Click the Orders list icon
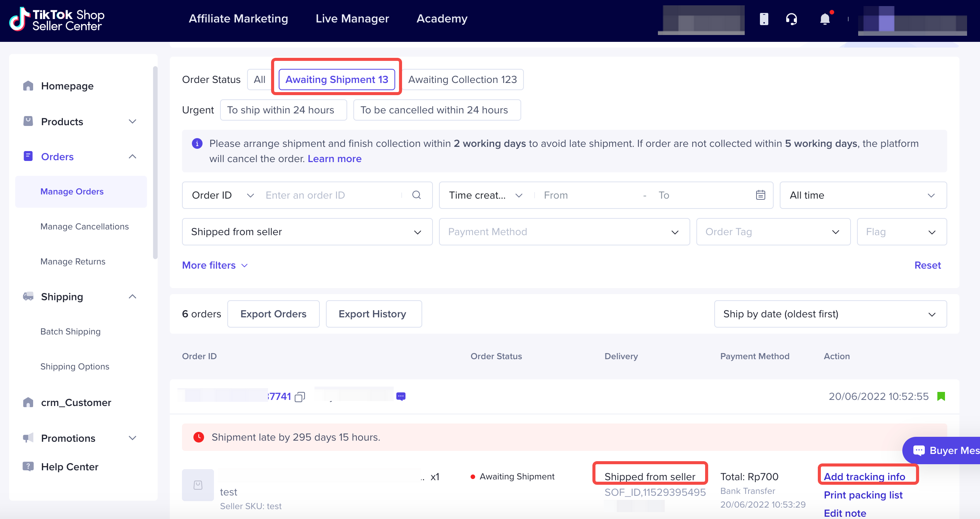Viewport: 980px width, 519px height. point(28,156)
